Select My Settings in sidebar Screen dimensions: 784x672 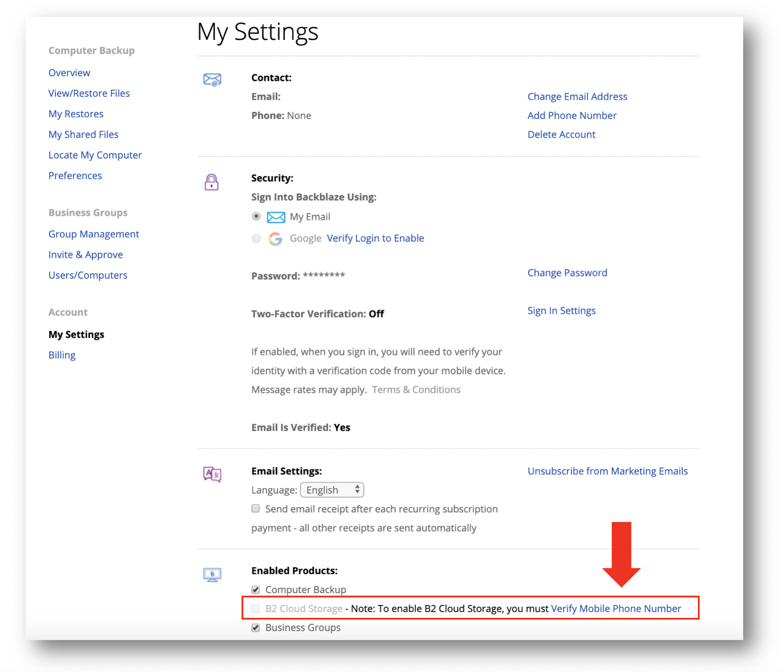(76, 334)
